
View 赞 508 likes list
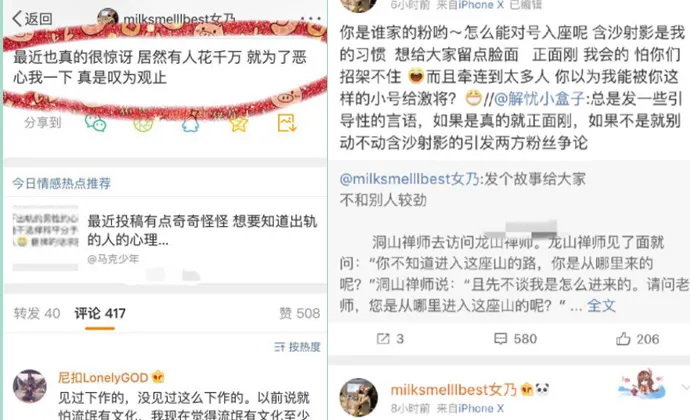click(x=299, y=313)
